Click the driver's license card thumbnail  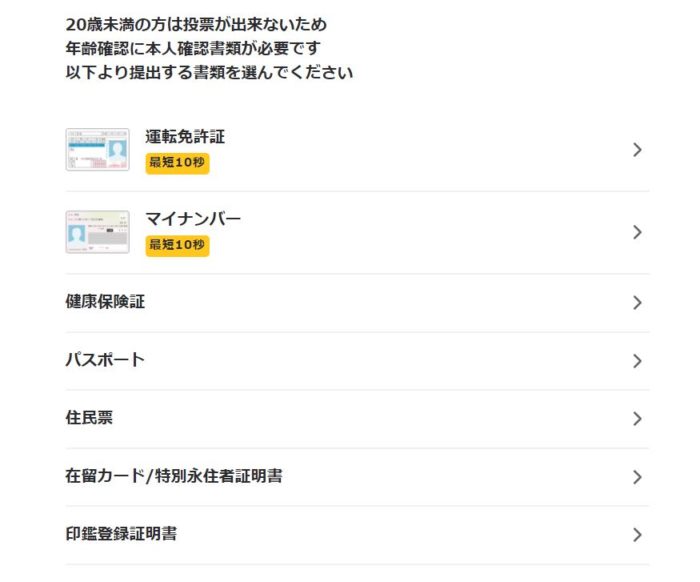click(97, 150)
